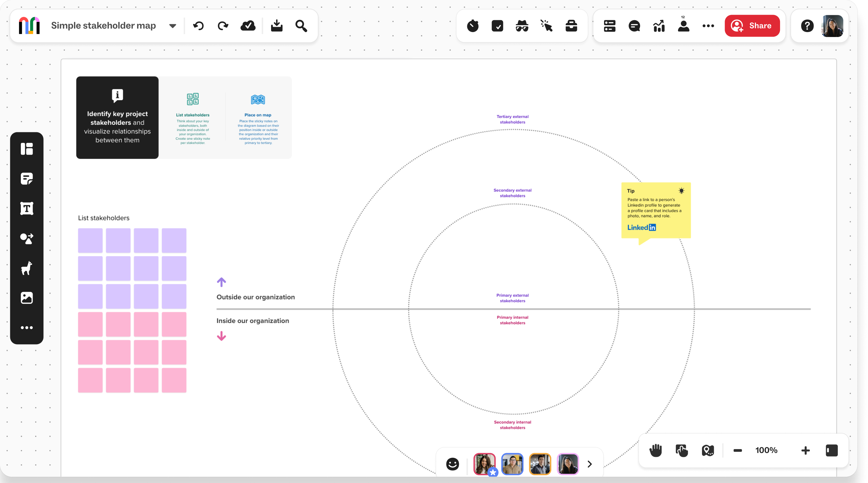Activate the laser pointer
This screenshot has width=868, height=483.
tap(546, 26)
